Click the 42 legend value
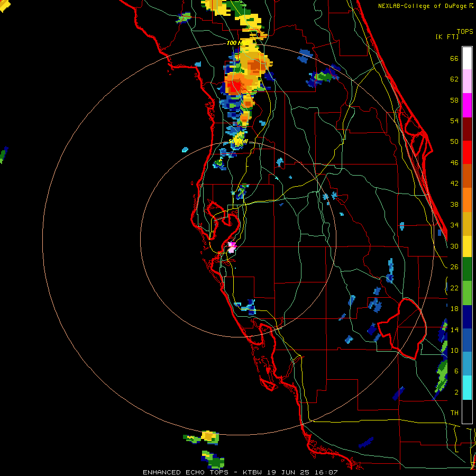The width and height of the screenshot is (476, 476). pos(454,184)
